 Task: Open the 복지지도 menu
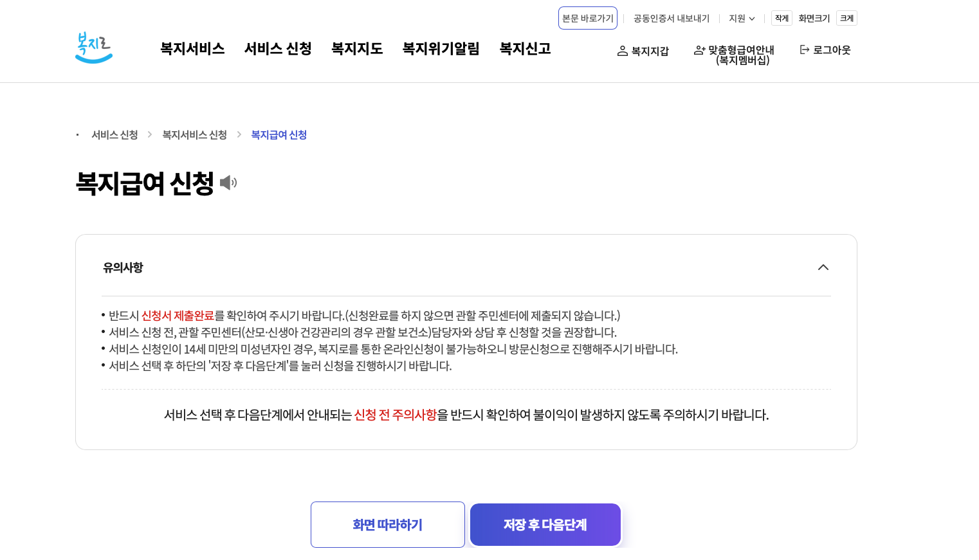click(x=357, y=49)
